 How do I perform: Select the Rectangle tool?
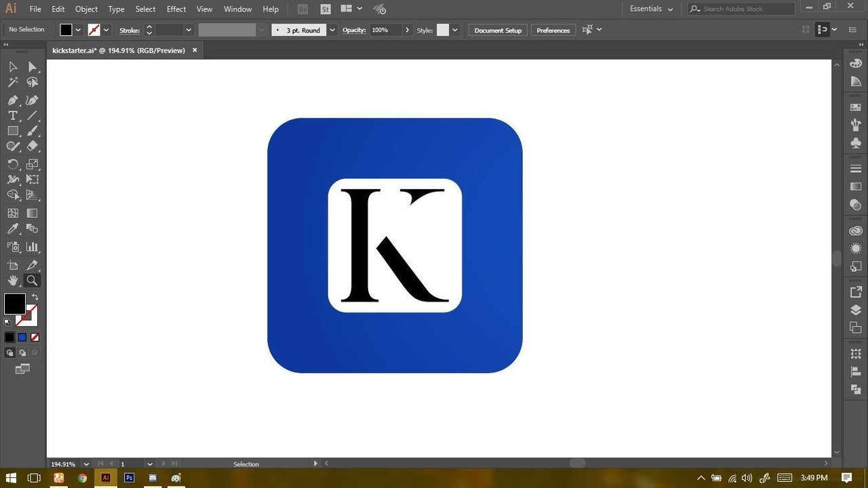pyautogui.click(x=13, y=131)
